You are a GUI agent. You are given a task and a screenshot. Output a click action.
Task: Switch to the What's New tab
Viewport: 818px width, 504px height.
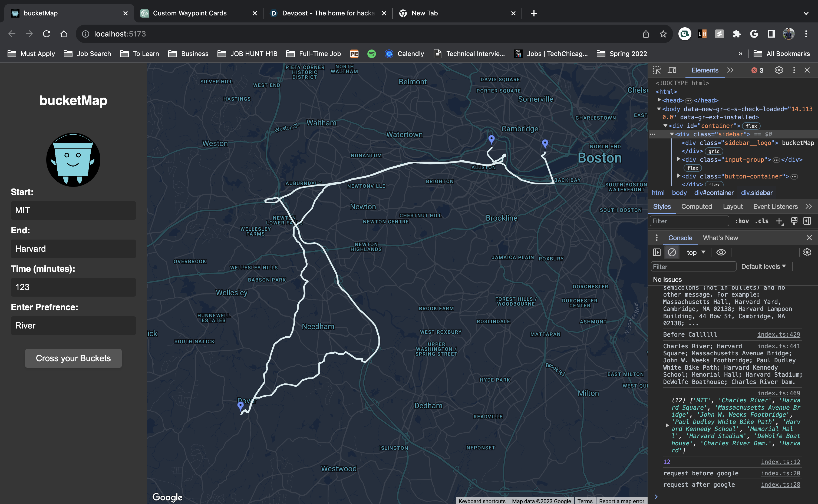(720, 238)
